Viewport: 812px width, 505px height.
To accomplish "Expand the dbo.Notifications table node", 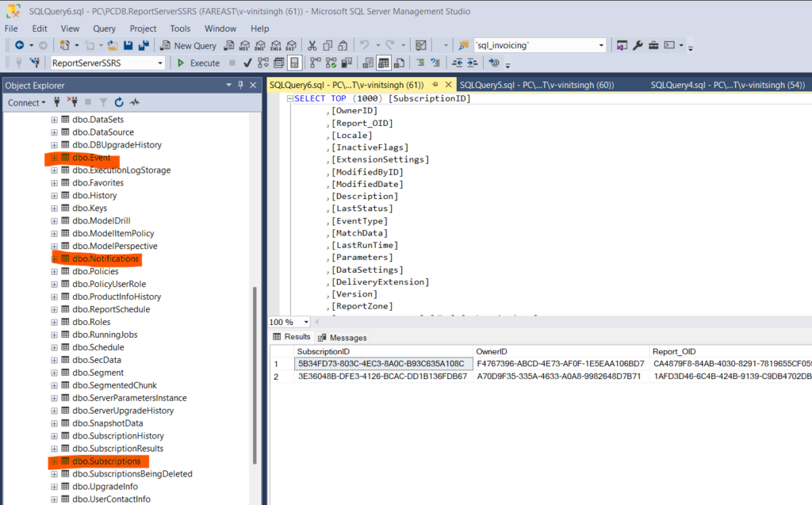I will tap(54, 259).
